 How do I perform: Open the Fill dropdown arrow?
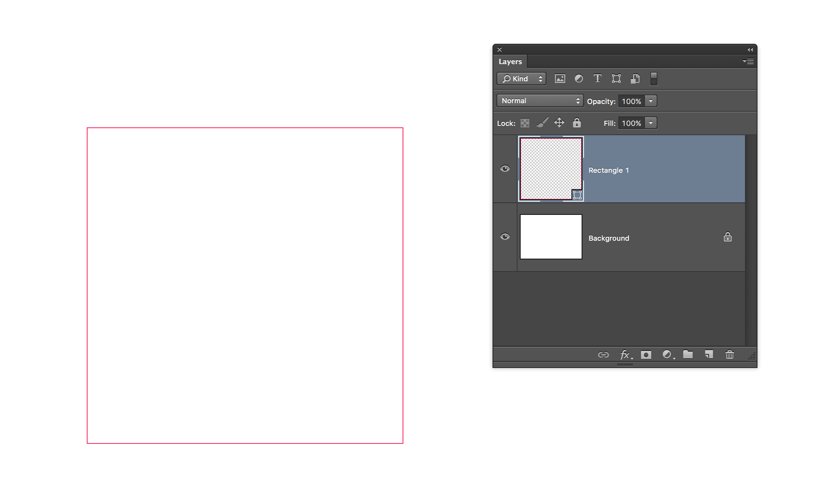[650, 123]
